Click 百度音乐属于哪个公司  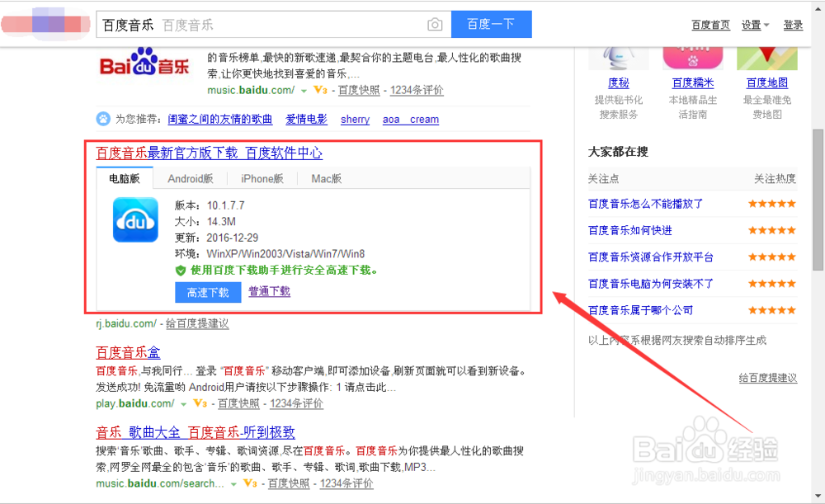point(640,310)
